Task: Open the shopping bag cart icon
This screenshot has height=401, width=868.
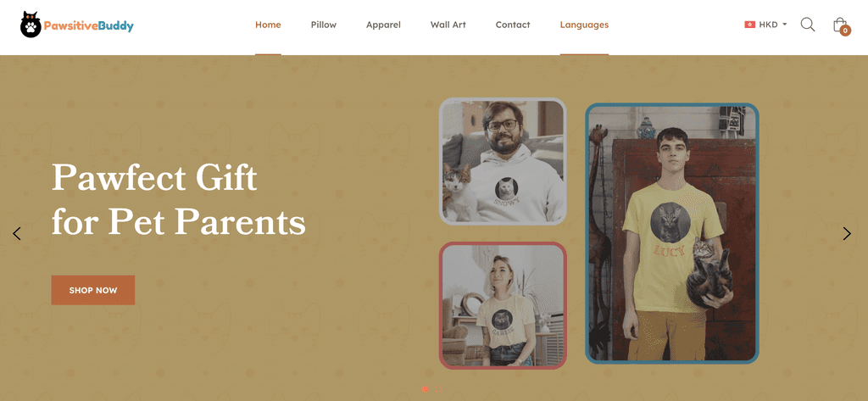Action: [x=840, y=25]
